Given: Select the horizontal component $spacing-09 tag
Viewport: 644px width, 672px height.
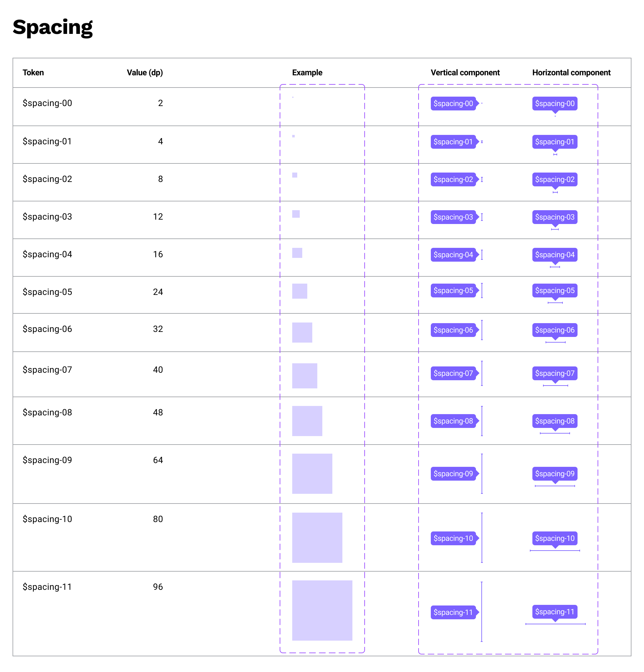Looking at the screenshot, I should (554, 473).
